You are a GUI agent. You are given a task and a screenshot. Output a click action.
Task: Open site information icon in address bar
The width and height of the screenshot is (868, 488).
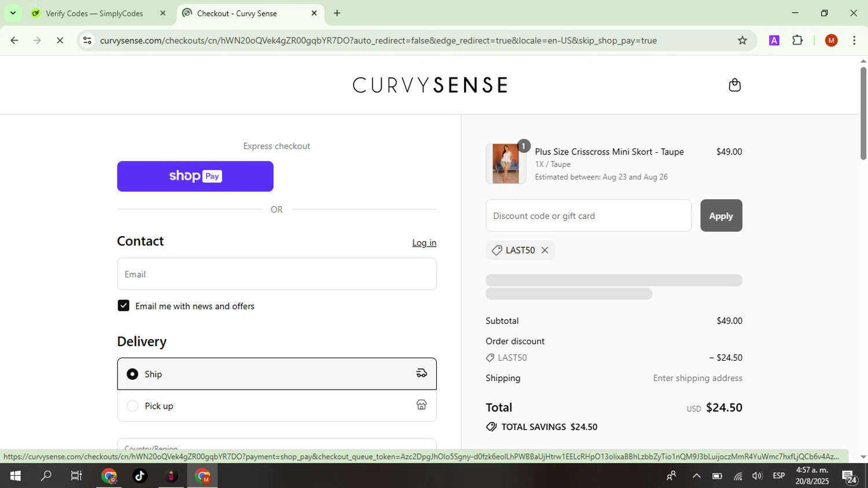(87, 41)
